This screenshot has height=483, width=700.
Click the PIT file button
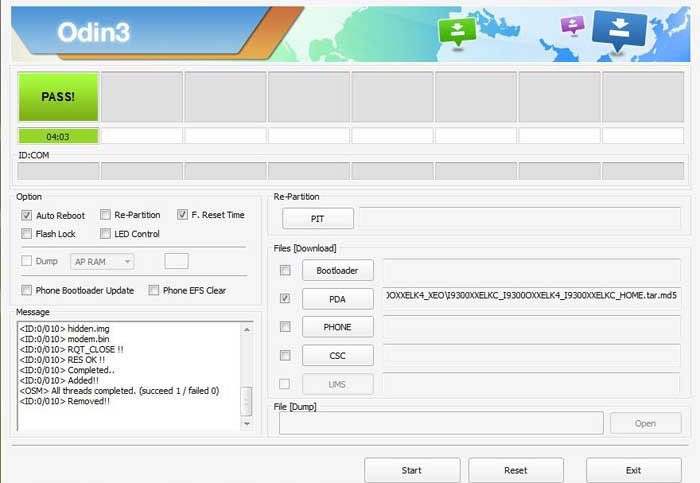317,219
